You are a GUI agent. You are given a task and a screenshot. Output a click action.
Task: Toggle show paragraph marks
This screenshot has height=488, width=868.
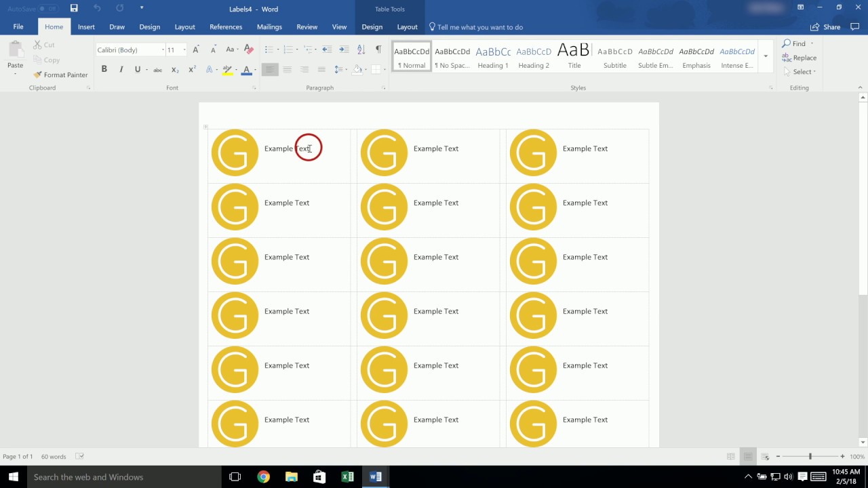[x=378, y=49]
